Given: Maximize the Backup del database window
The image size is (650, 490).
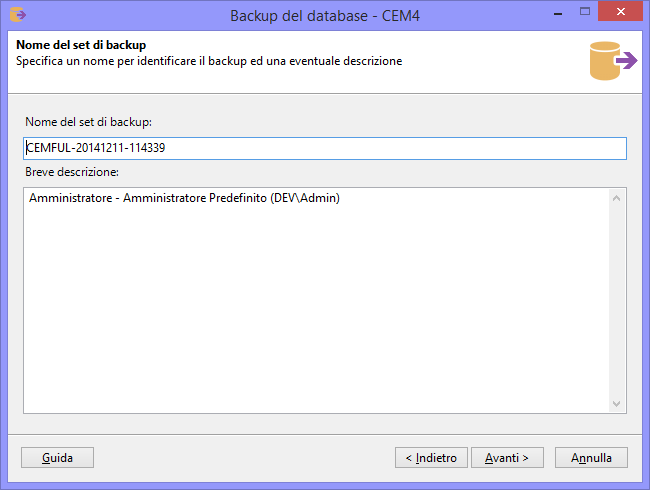Looking at the screenshot, I should 585,12.
